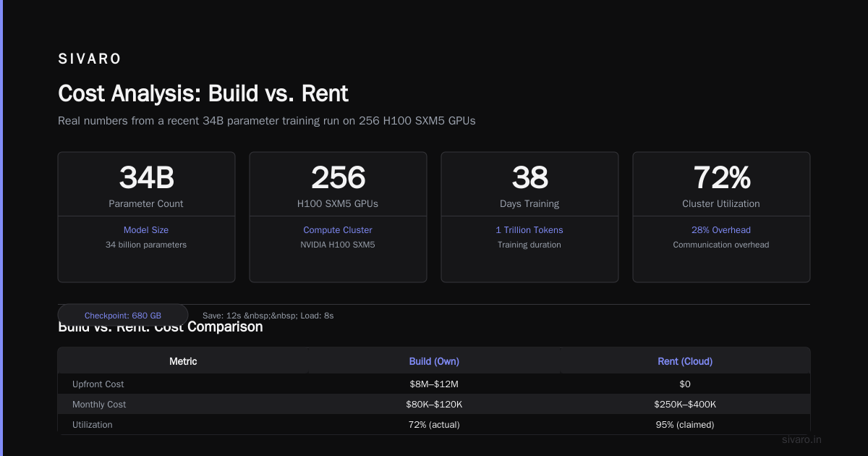
Task: Click the $8M–$12M build upfront cell
Action: pyautogui.click(x=434, y=384)
